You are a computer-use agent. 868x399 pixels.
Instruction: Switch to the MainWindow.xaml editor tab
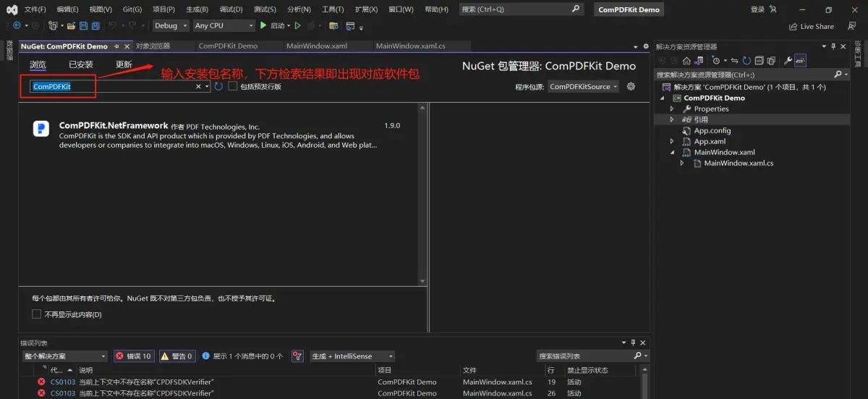pos(317,46)
